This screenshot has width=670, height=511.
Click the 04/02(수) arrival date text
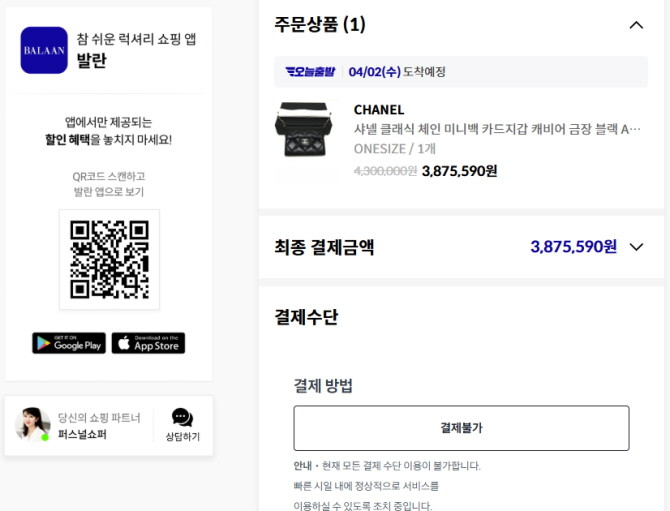(375, 71)
